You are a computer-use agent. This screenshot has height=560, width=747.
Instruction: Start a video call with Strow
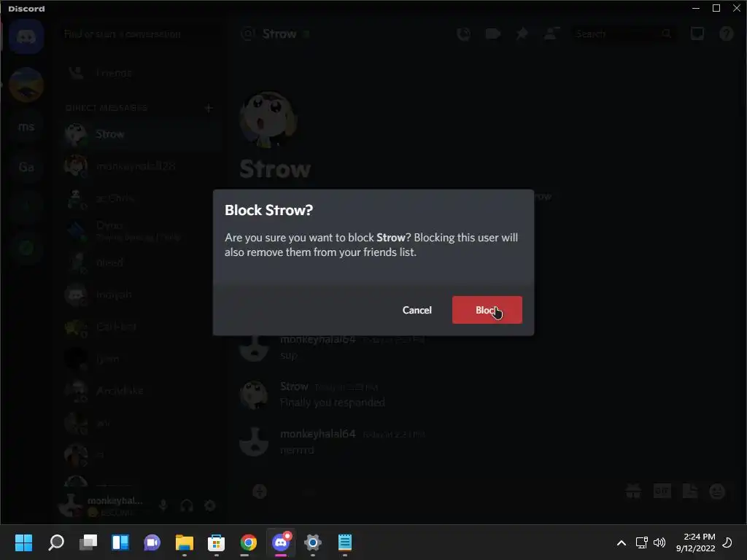click(x=493, y=34)
